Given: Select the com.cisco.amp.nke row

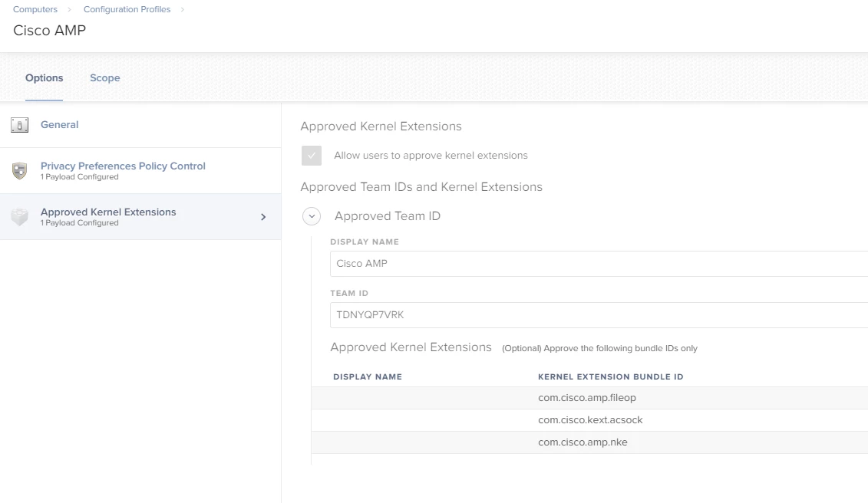Looking at the screenshot, I should pos(589,442).
